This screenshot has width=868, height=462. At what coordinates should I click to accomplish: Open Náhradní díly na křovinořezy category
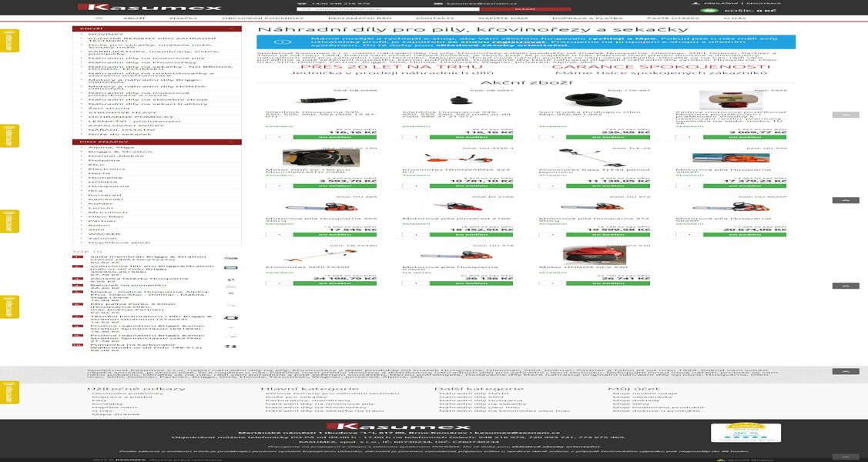[142, 62]
